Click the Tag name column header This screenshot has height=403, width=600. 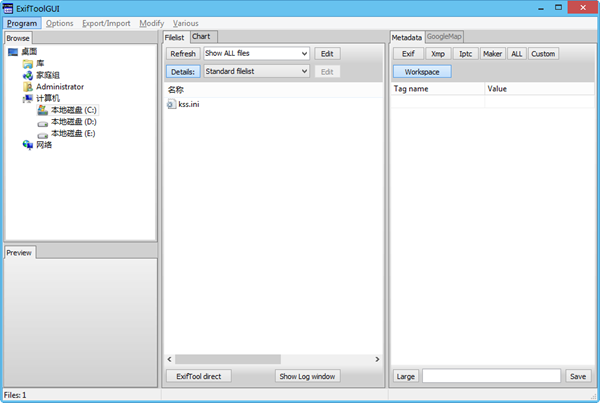437,89
